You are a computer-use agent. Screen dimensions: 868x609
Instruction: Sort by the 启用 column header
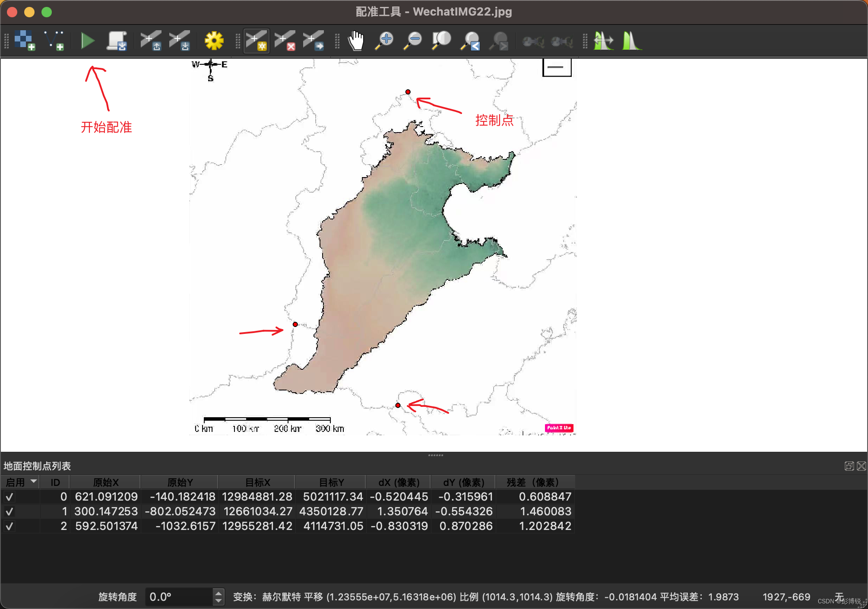point(20,482)
